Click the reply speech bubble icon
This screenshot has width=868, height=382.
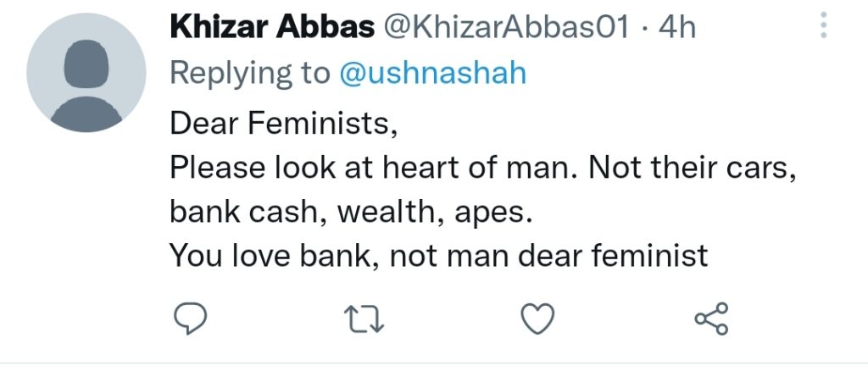point(191,318)
